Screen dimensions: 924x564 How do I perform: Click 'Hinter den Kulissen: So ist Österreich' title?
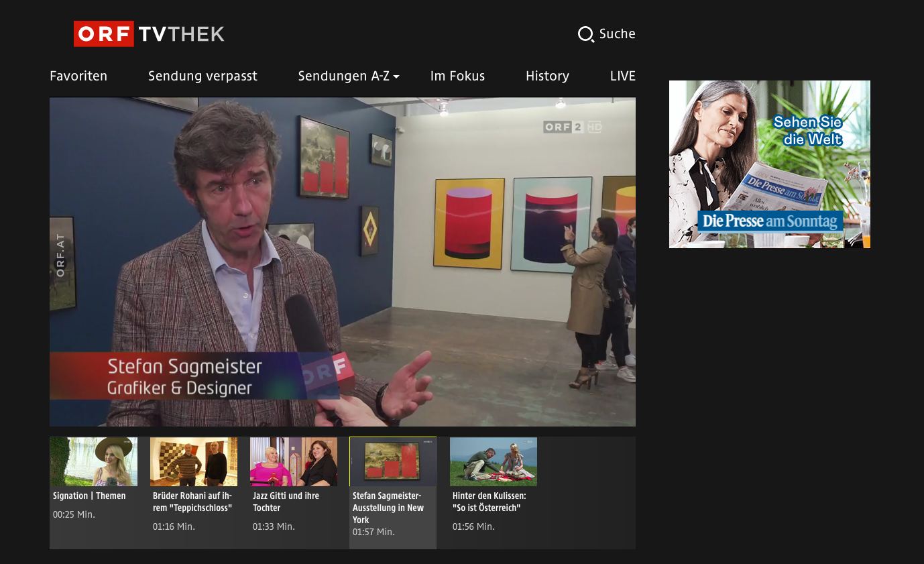coord(489,502)
